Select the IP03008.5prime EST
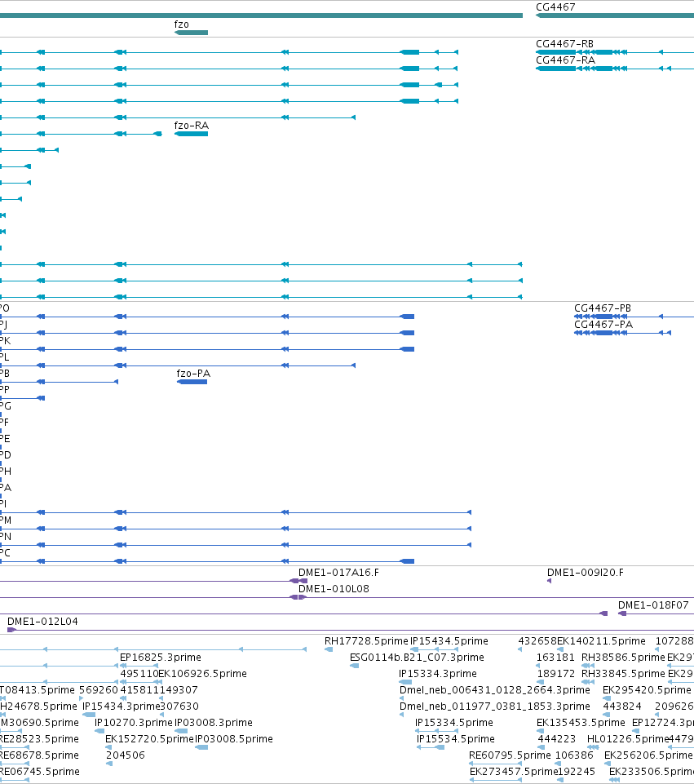The width and height of the screenshot is (694, 784). pos(234,739)
